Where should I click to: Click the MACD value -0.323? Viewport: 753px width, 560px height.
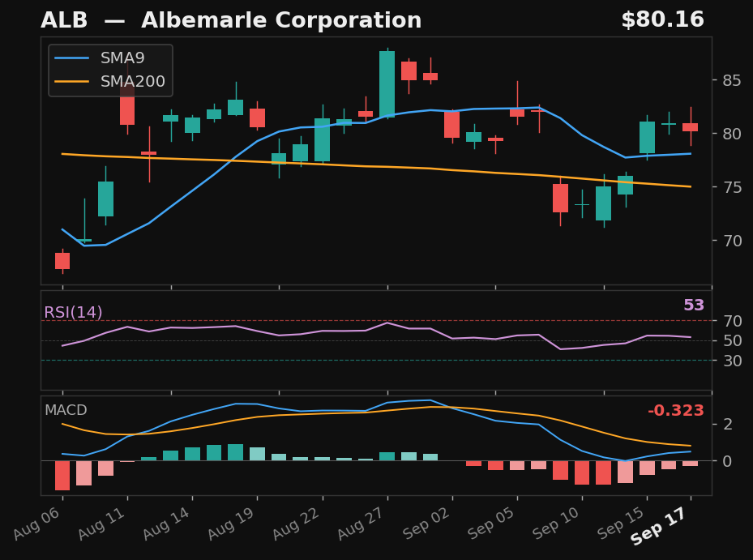676,411
